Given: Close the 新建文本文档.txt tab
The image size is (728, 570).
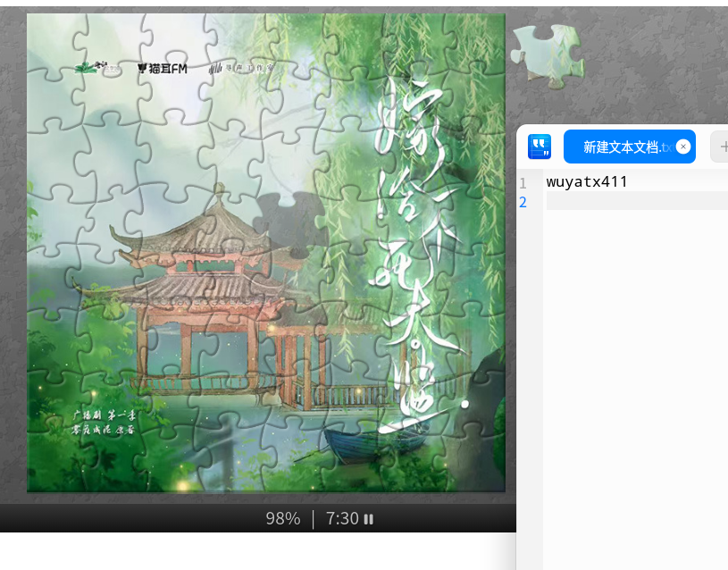Looking at the screenshot, I should [683, 147].
